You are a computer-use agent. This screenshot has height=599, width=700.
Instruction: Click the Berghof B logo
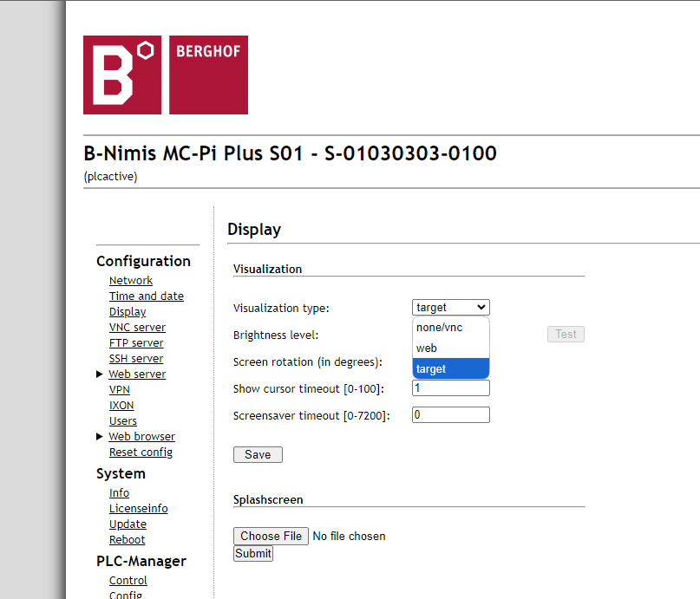coord(122,75)
